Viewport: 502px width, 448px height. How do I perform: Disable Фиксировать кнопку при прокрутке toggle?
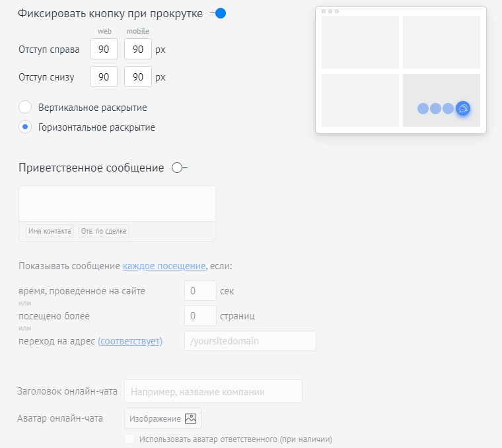click(219, 14)
